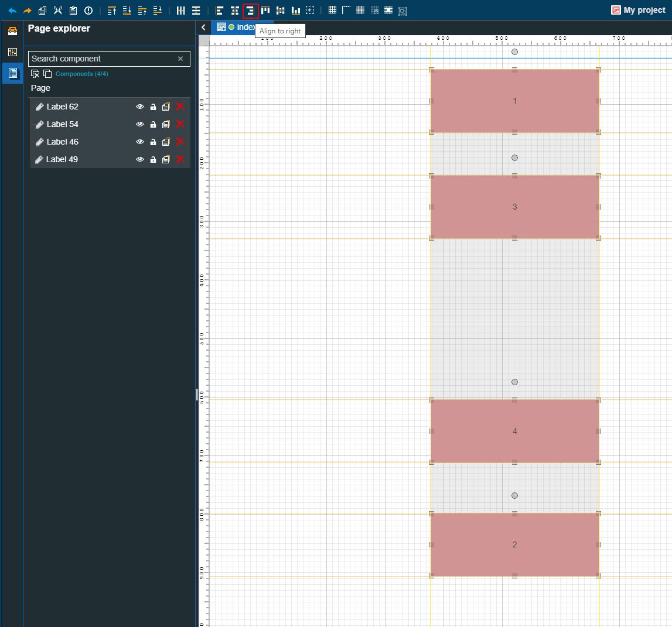Collapse the side panel with the chevron
Screen dimensions: 672x627
pos(203,27)
